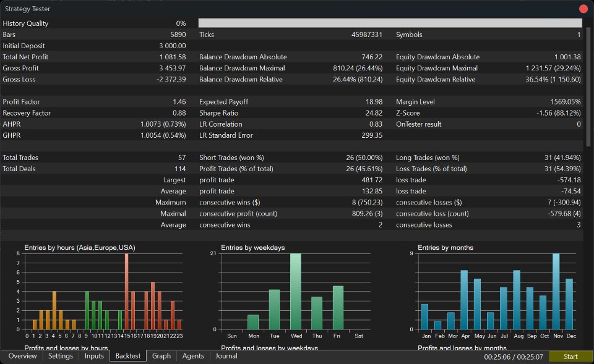Select the Sharpe Ratio value 24.82
The height and width of the screenshot is (364, 594).
374,112
